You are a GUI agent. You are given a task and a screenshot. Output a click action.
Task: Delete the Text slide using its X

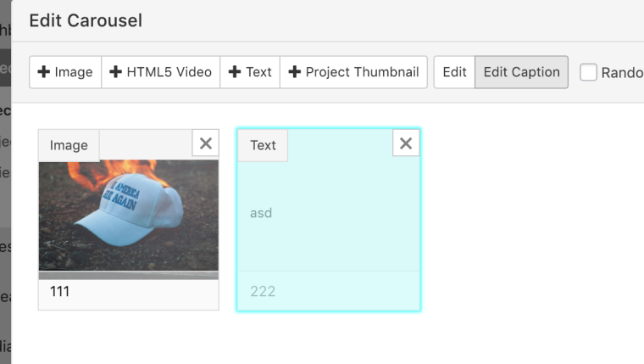(406, 143)
